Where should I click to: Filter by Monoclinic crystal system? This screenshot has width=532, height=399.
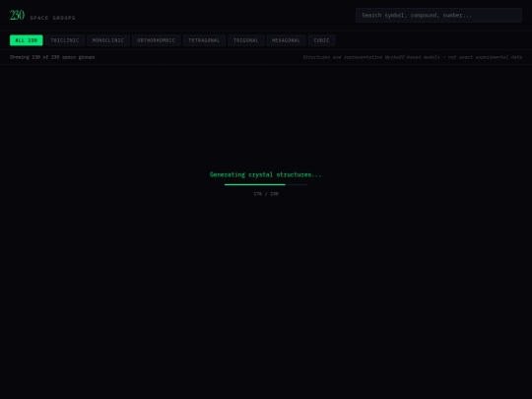coord(108,40)
